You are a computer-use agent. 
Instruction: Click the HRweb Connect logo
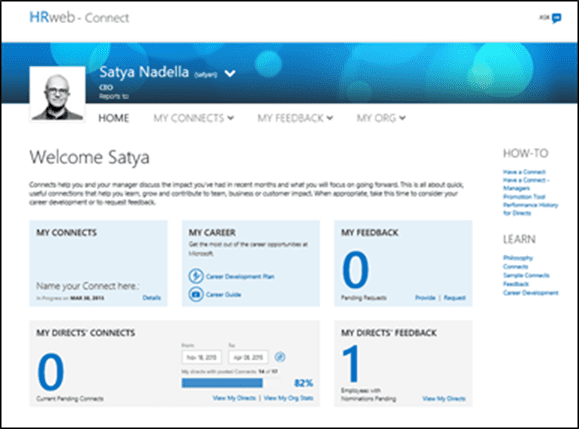pyautogui.click(x=79, y=17)
